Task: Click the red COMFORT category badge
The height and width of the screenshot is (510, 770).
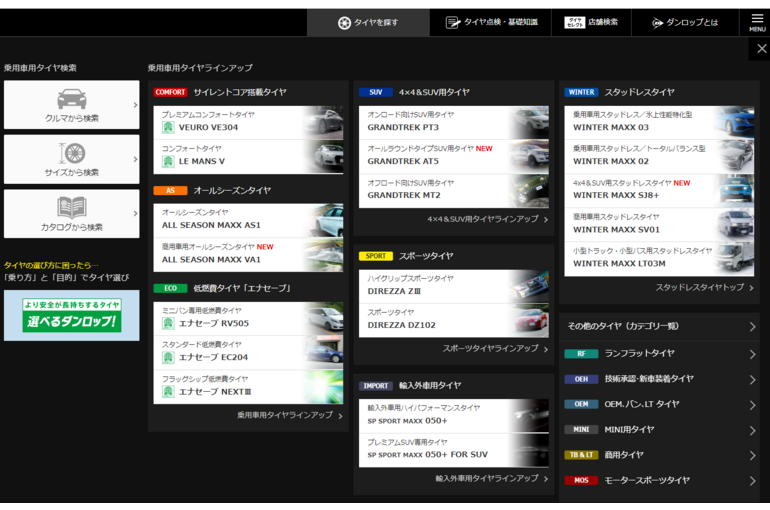Action: [170, 92]
